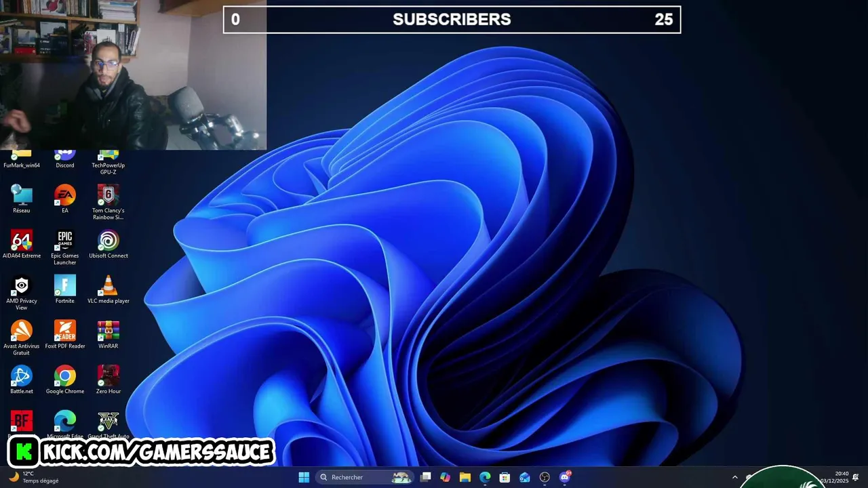Select the Epic Games Launcher shortcut
The width and height of the screenshot is (868, 488).
65,247
